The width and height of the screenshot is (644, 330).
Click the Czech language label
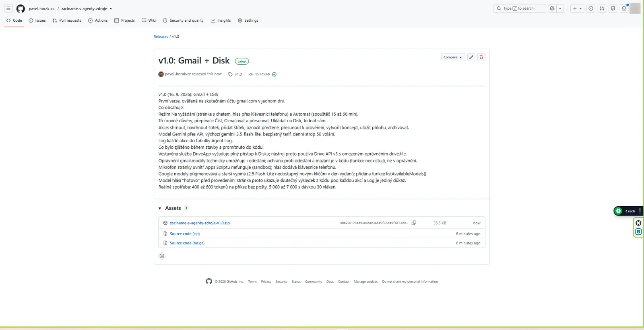click(630, 211)
